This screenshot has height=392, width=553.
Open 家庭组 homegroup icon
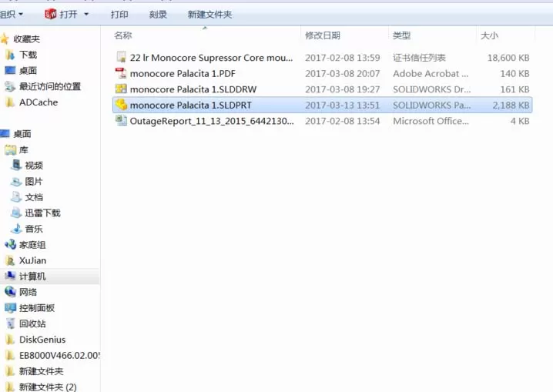coord(10,244)
